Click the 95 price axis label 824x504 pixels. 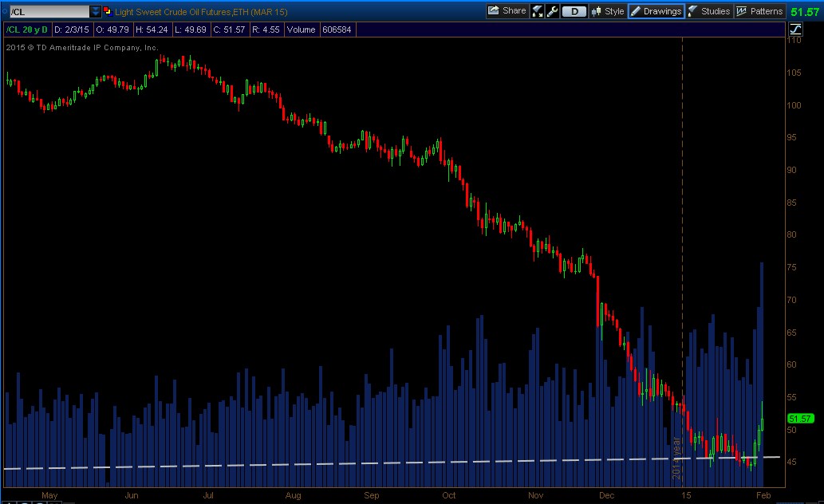(791, 137)
